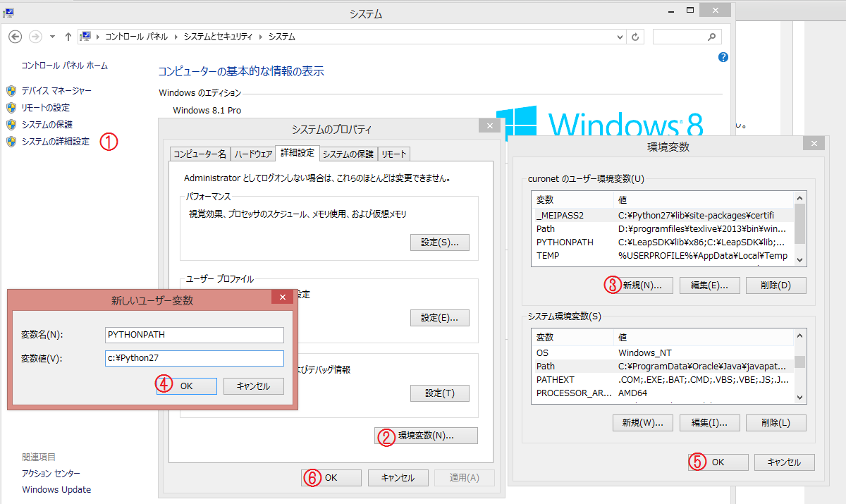Click the system window title bar icon
The height and width of the screenshot is (504, 846).
[10, 11]
